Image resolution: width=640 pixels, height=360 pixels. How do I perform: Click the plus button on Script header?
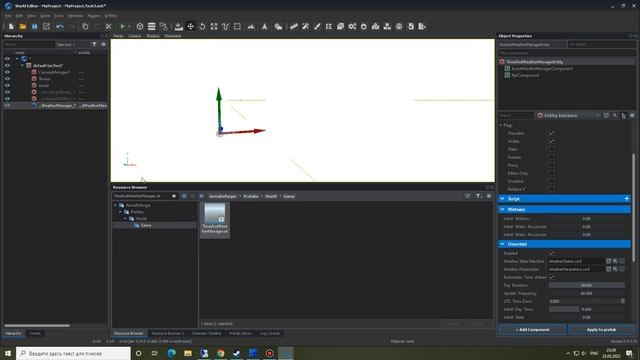(627, 199)
